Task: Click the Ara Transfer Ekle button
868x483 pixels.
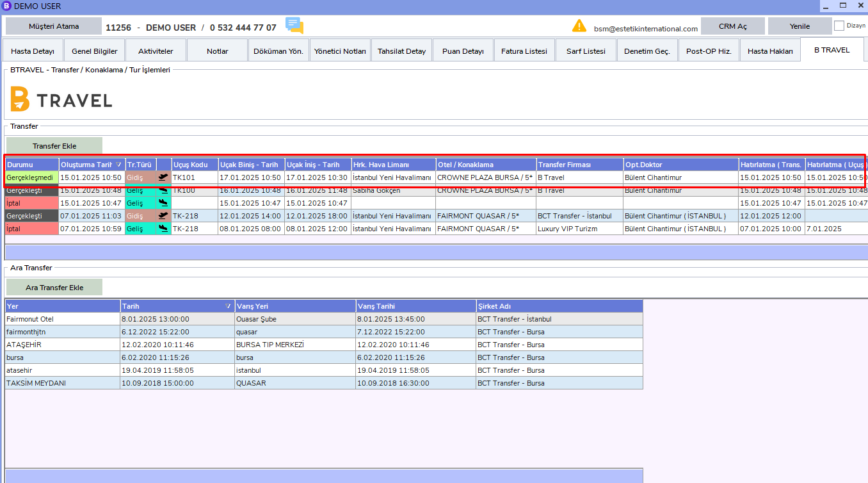Action: [54, 288]
